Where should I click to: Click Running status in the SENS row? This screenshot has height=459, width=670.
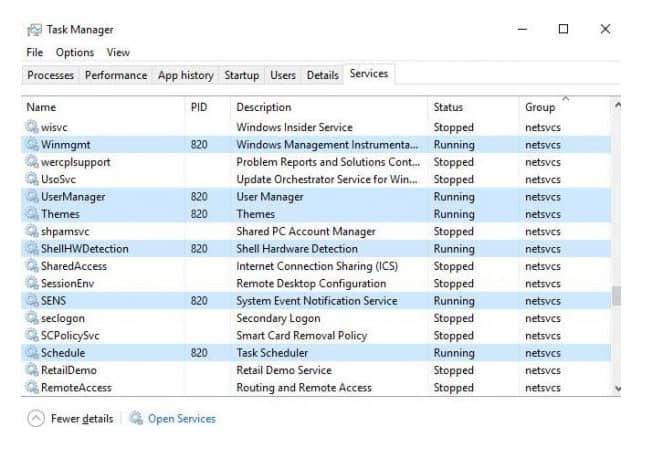tap(454, 300)
